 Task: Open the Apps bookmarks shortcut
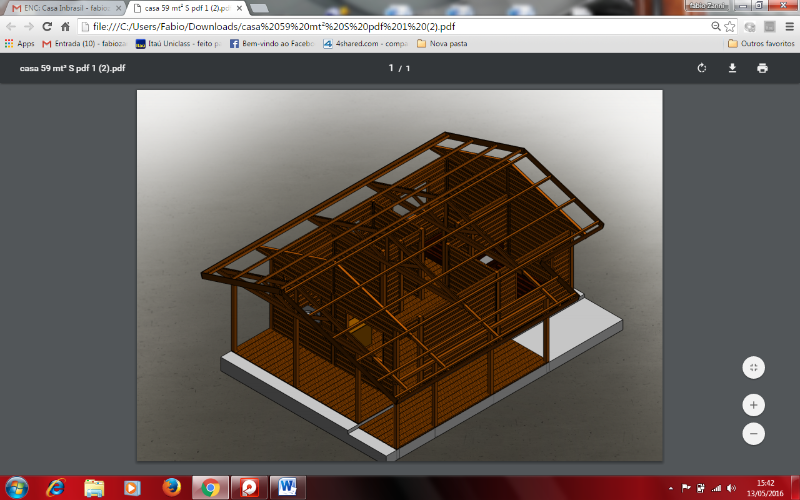(x=20, y=44)
